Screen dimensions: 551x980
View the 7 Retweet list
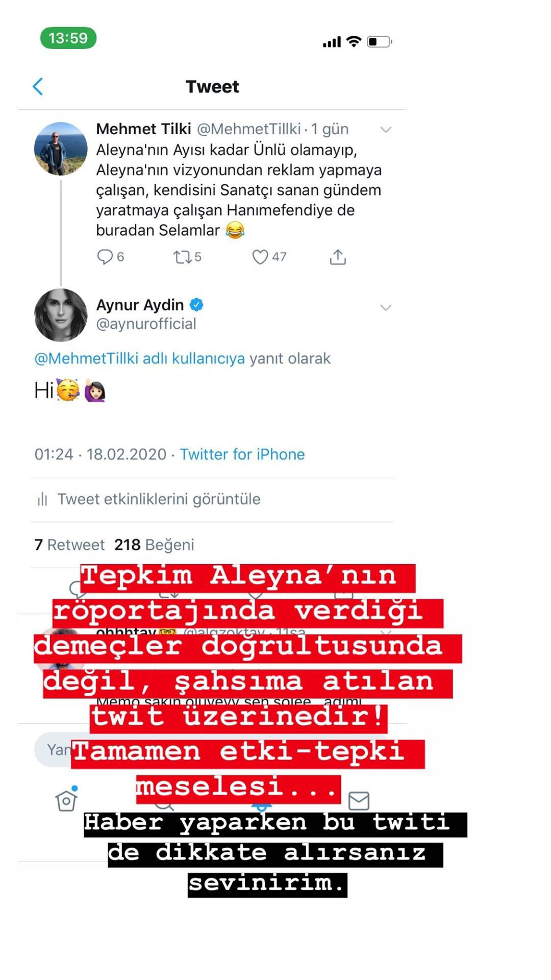69,545
